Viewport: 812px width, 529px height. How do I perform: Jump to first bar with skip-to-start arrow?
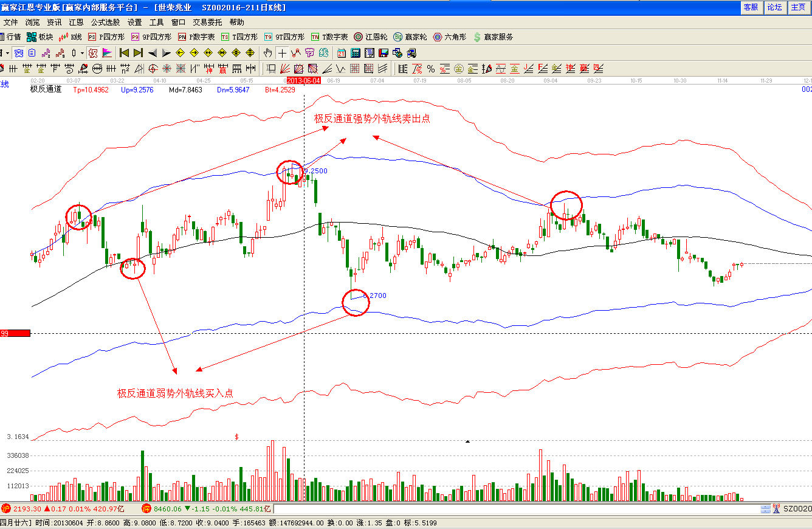(x=124, y=53)
